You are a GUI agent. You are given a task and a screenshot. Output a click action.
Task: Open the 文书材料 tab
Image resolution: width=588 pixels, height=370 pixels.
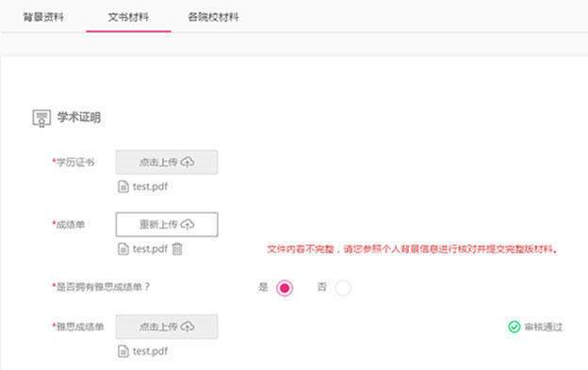click(128, 17)
